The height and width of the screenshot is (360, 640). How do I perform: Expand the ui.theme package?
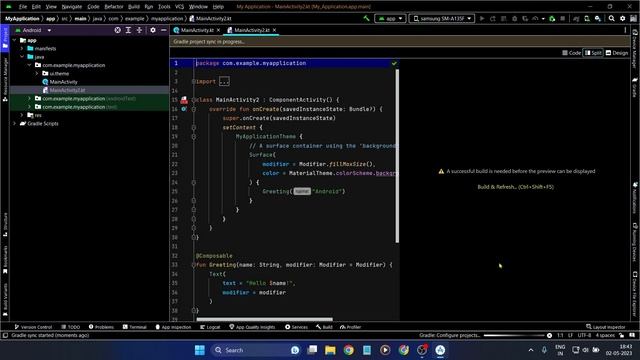pos(37,73)
